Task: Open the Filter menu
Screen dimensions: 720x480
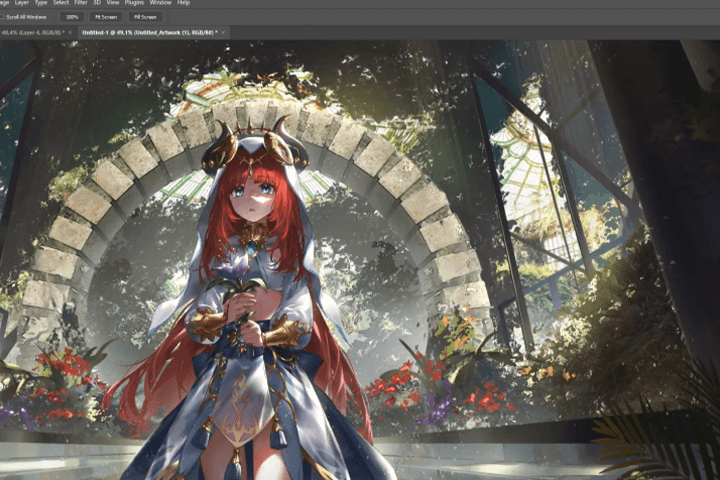Action: [x=81, y=2]
